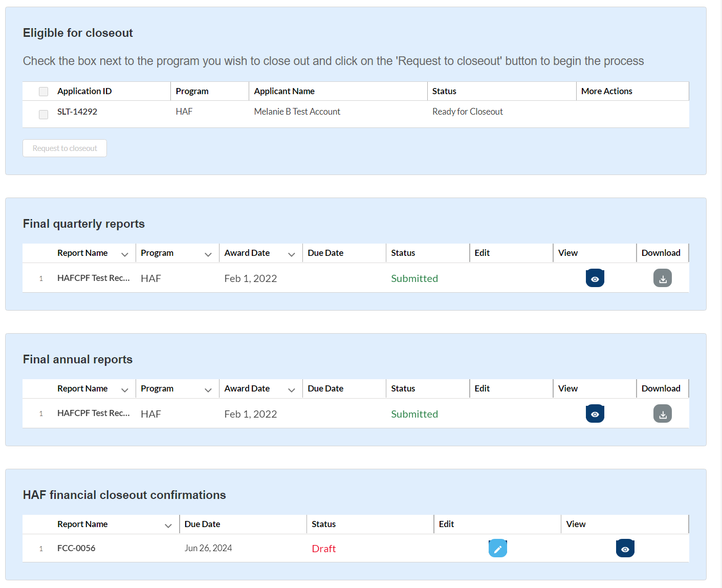Edit the FCC-0056 draft confirmation

tap(497, 549)
